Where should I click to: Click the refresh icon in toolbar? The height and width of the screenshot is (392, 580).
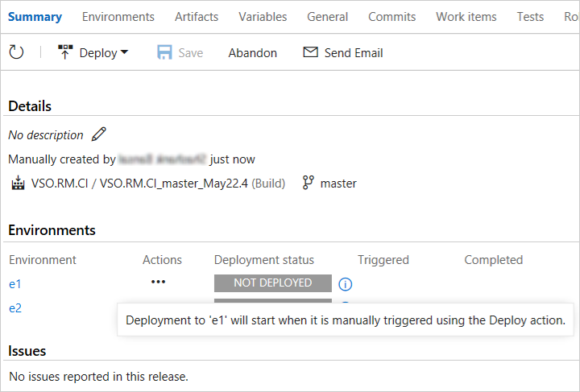click(x=16, y=53)
